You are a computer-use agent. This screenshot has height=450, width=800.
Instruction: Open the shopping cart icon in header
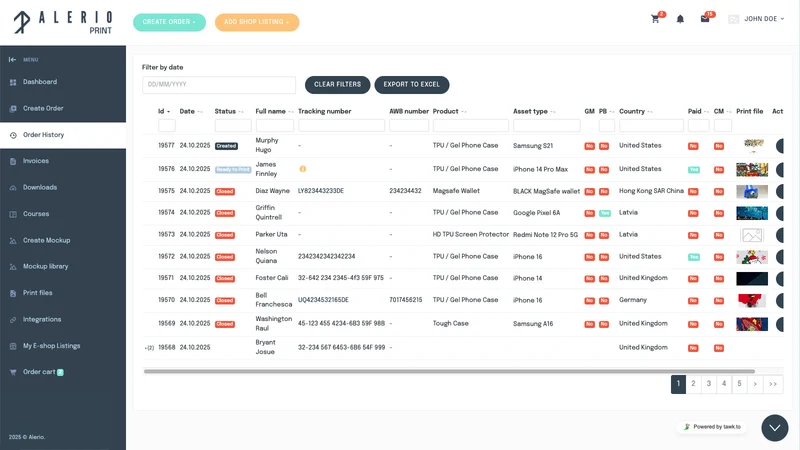click(655, 19)
